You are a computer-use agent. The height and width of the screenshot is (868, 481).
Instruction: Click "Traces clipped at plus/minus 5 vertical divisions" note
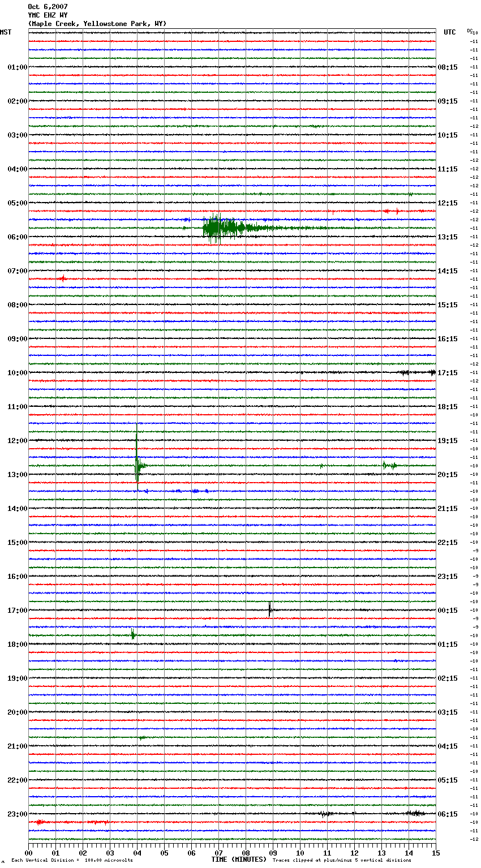pyautogui.click(x=342, y=861)
